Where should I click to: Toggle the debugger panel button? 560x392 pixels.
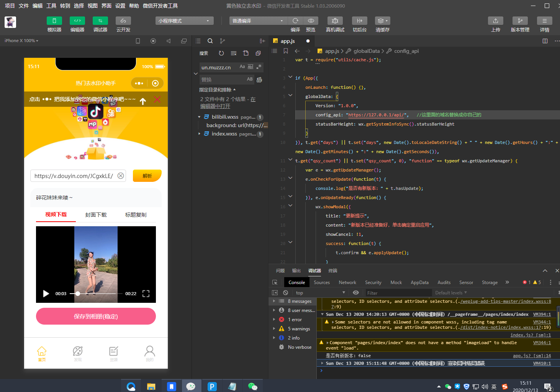click(x=100, y=21)
